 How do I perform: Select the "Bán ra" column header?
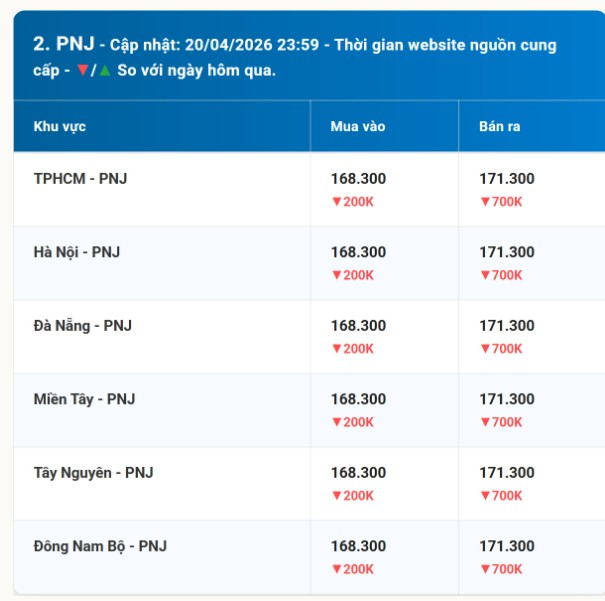pos(499,127)
